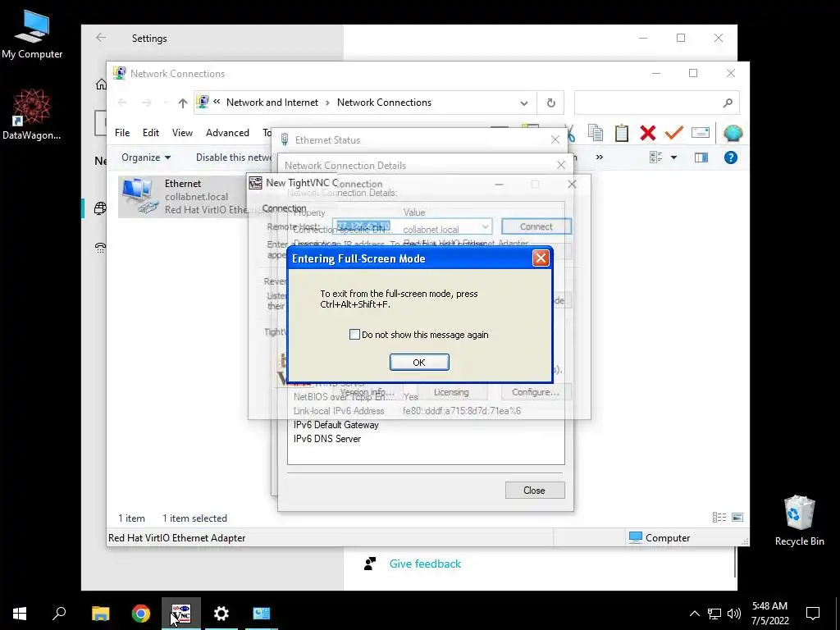
Task: Click details view icon in status area
Action: point(719,517)
